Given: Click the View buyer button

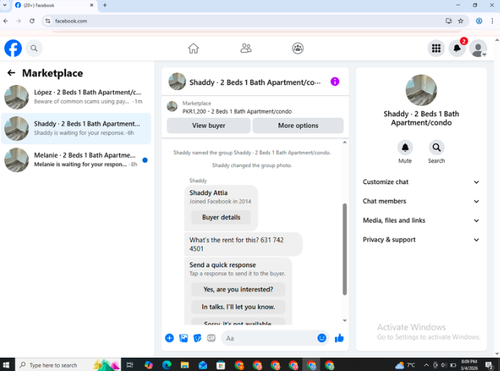Looking at the screenshot, I should point(209,126).
